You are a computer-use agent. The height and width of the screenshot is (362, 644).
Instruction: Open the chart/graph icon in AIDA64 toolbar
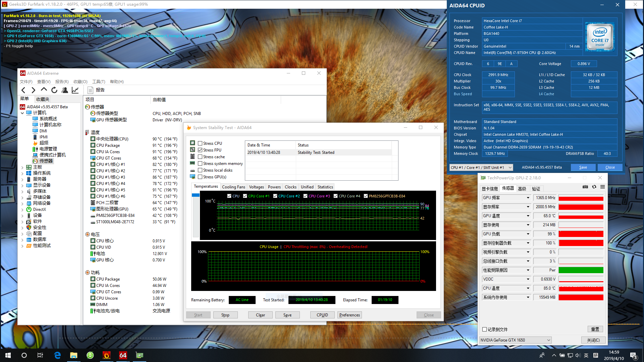(x=75, y=90)
